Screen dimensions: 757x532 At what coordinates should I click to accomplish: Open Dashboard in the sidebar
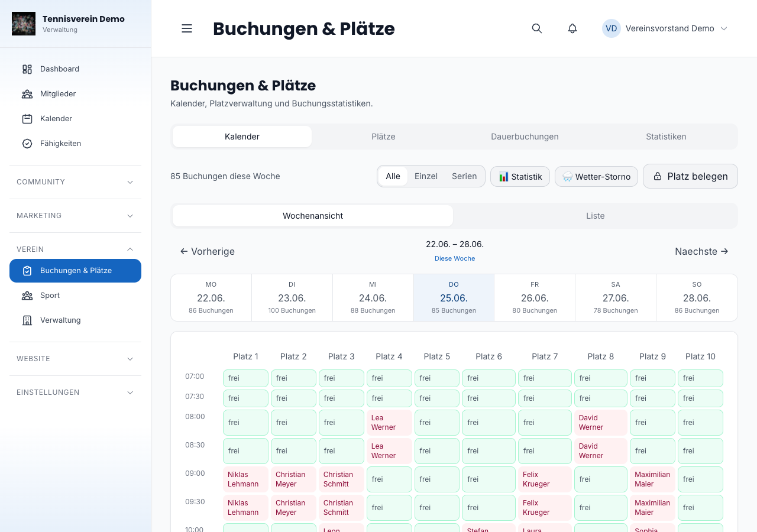pos(75,69)
